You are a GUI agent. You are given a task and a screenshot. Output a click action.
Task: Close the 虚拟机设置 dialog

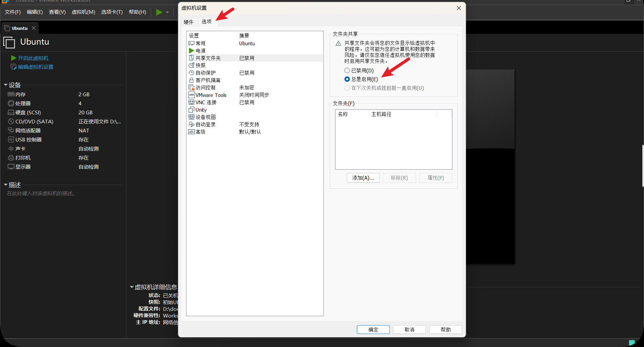[459, 8]
